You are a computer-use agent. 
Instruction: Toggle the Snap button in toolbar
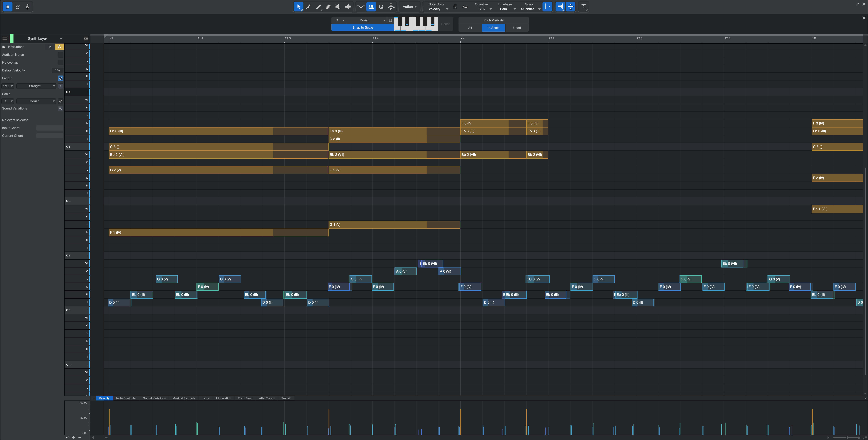click(547, 7)
